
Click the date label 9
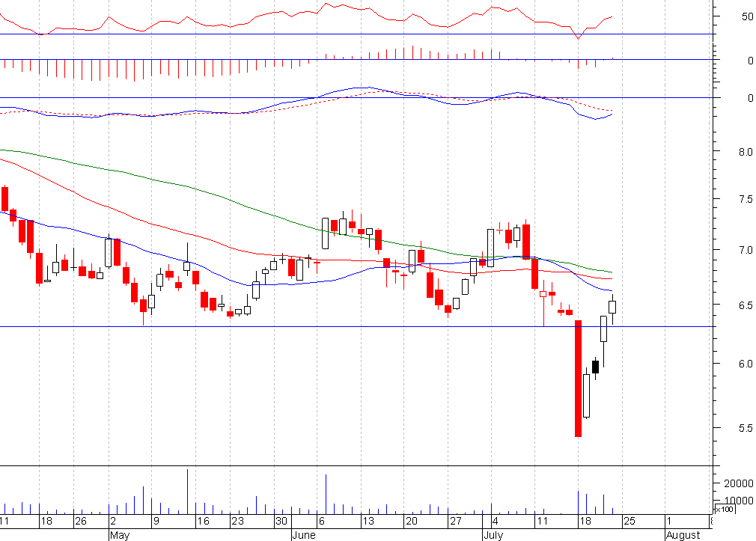[x=156, y=522]
